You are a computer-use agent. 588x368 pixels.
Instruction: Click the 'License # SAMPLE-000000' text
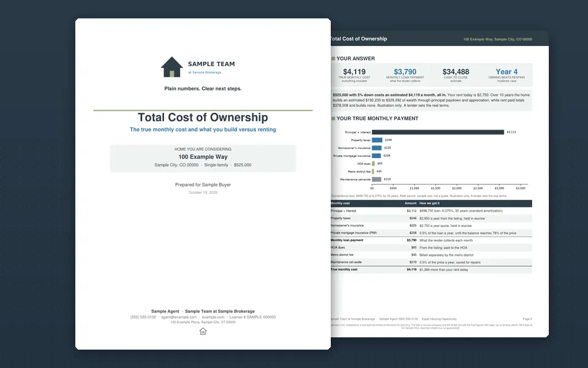coord(252,317)
